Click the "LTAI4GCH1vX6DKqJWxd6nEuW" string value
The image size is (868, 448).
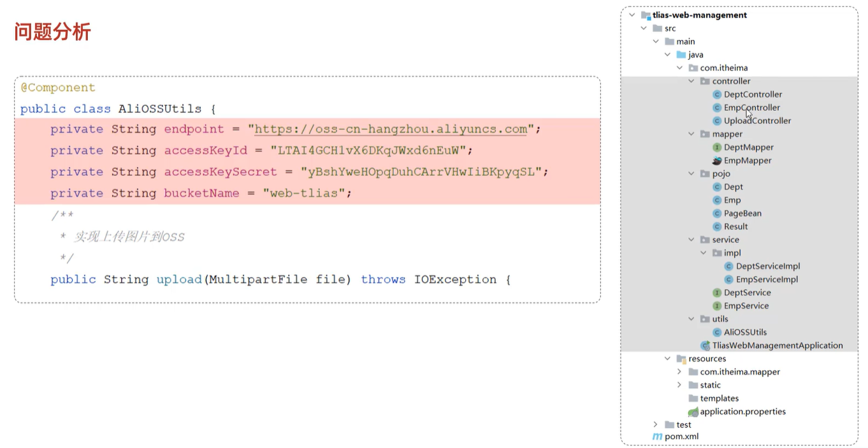pos(368,151)
